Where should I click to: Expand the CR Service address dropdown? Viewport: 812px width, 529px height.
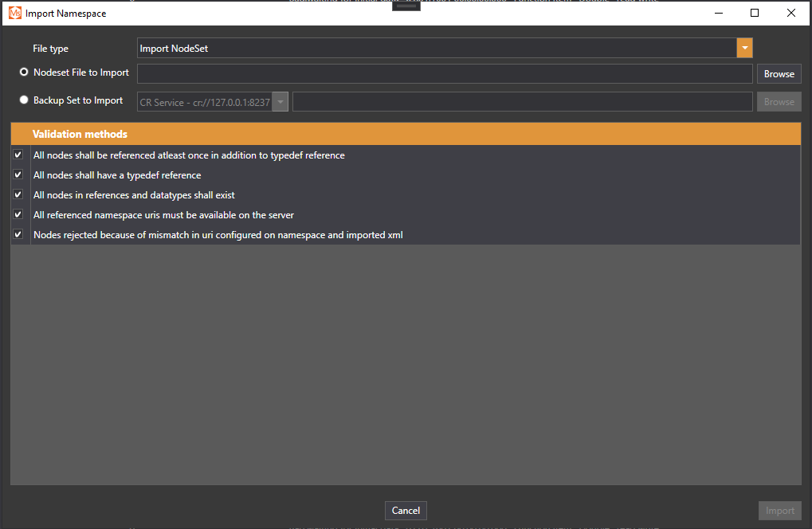coord(280,102)
